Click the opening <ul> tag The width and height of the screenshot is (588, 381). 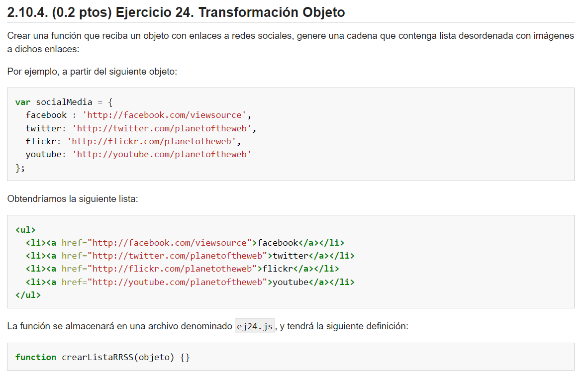(25, 229)
